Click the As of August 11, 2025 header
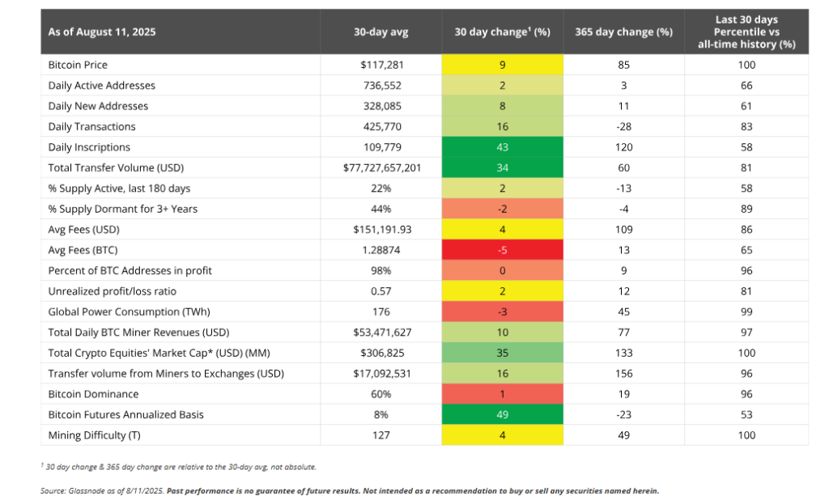This screenshot has width=829, height=504. (x=102, y=32)
